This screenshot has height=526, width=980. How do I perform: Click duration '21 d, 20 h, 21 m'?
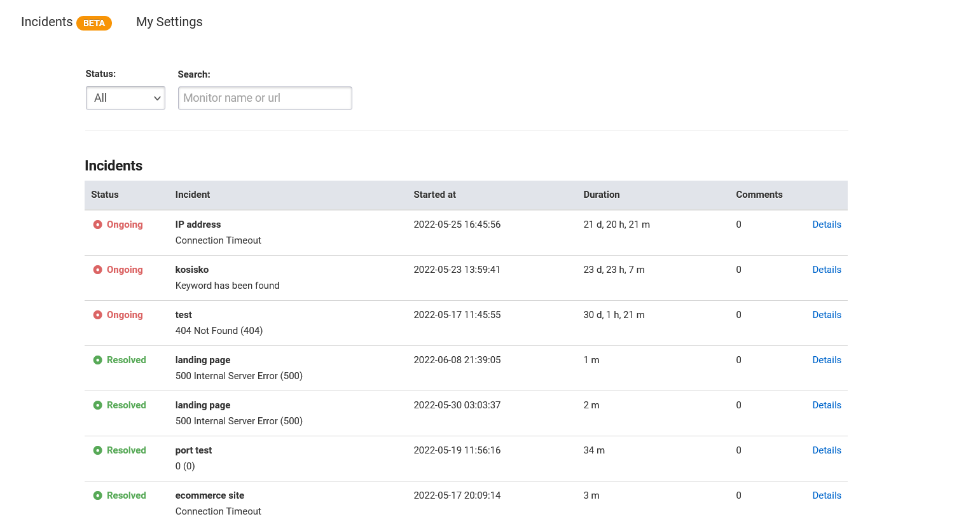(x=617, y=225)
